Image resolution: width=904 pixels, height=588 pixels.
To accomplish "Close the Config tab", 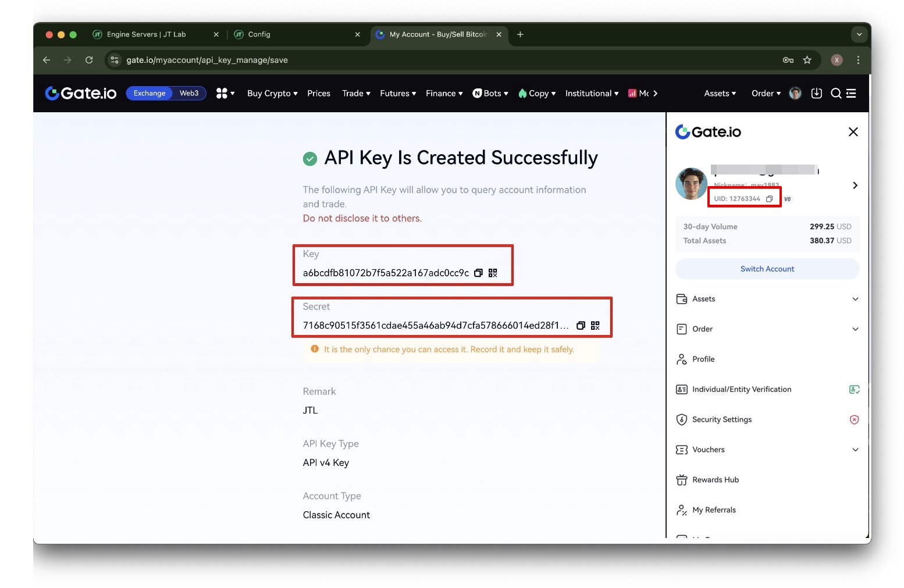I will 357,34.
